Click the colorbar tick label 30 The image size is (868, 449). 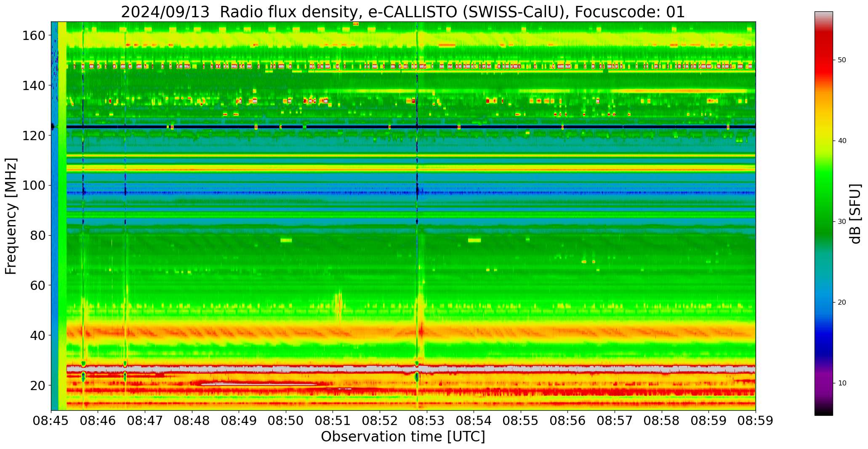pos(842,222)
